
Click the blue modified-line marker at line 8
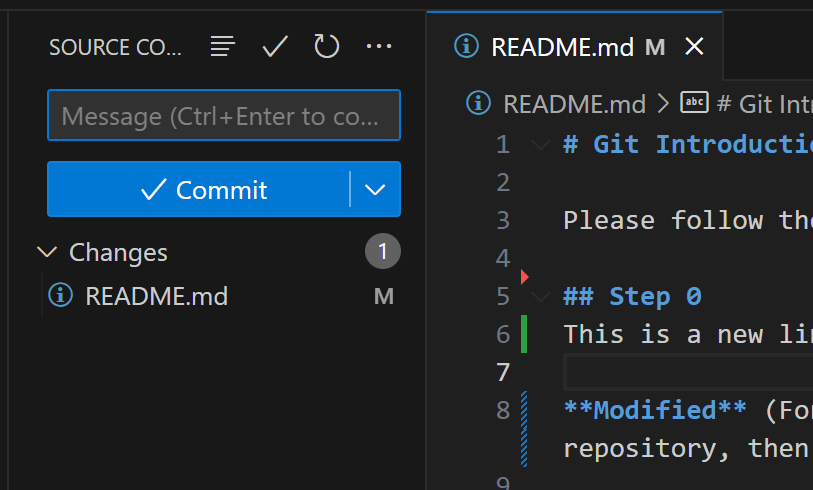524,429
